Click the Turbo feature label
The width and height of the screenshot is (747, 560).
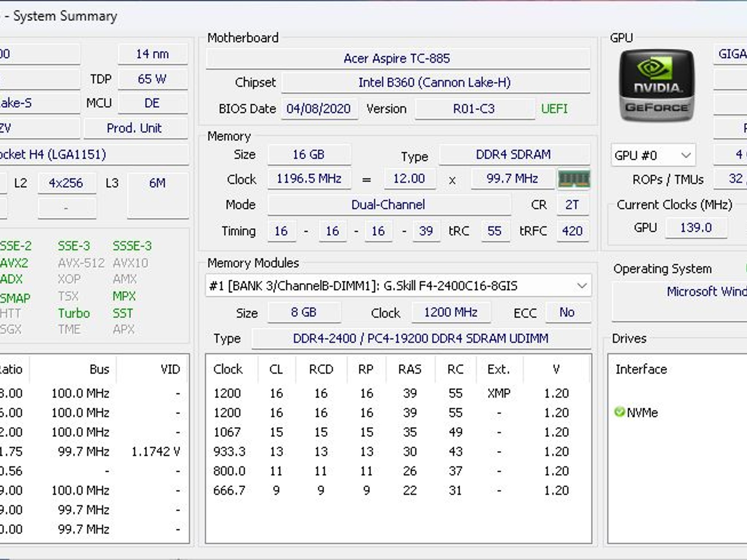tap(74, 313)
